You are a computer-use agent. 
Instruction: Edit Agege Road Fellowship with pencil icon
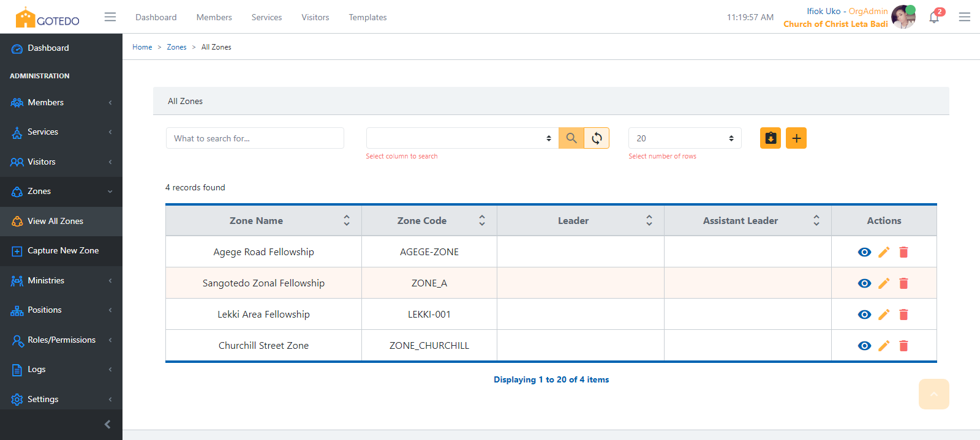(x=884, y=252)
